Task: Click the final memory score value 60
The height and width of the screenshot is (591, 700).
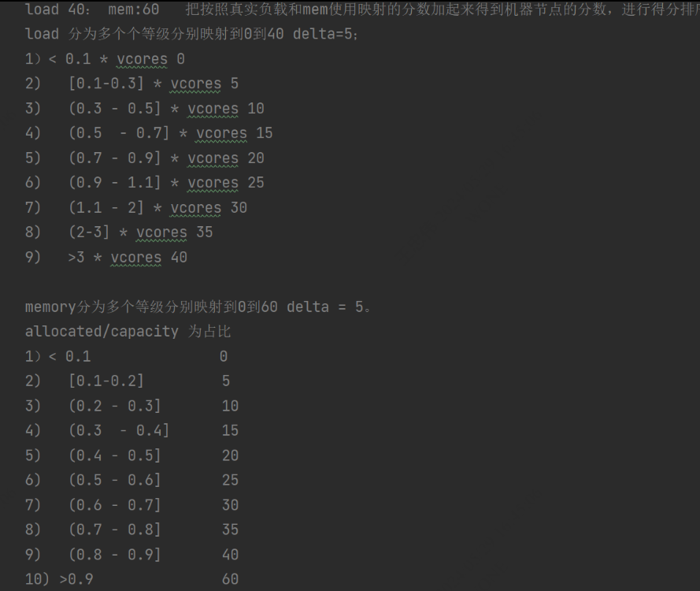Action: (231, 579)
